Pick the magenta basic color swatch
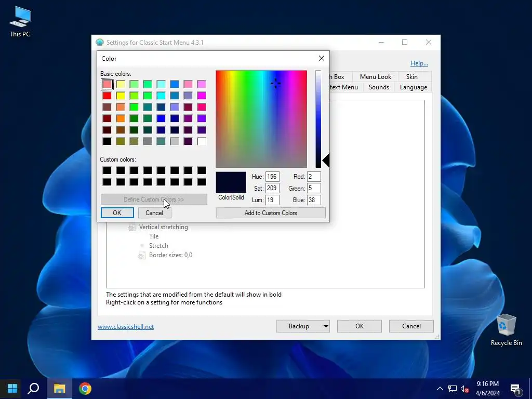 [202, 96]
